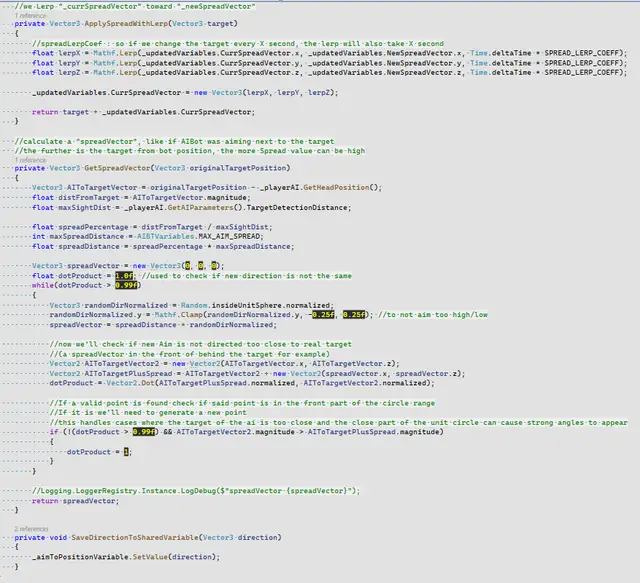Click the highlighted 0.99f in the while condition
This screenshot has height=583, width=640.
click(x=126, y=285)
